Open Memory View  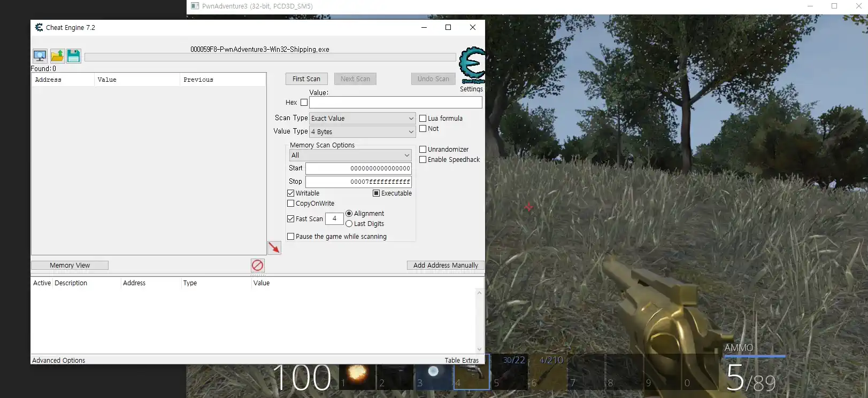pos(70,266)
